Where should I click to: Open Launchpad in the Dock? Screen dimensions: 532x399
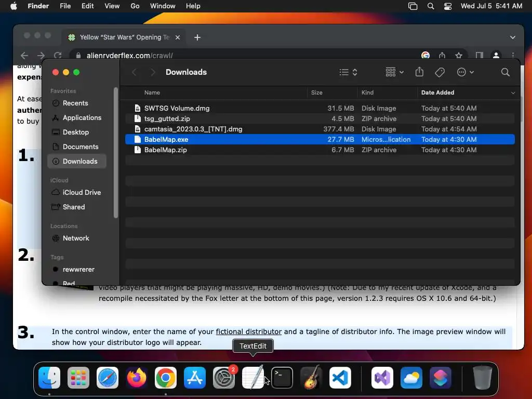78,378
